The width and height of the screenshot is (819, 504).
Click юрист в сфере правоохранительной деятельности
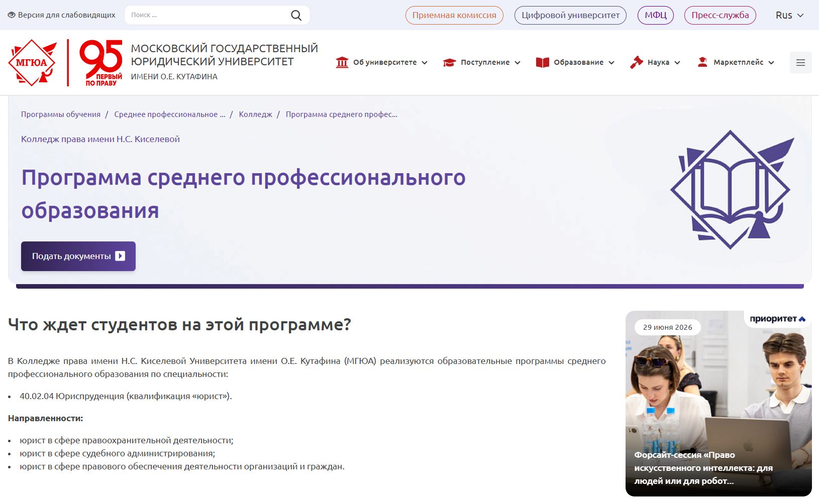127,440
